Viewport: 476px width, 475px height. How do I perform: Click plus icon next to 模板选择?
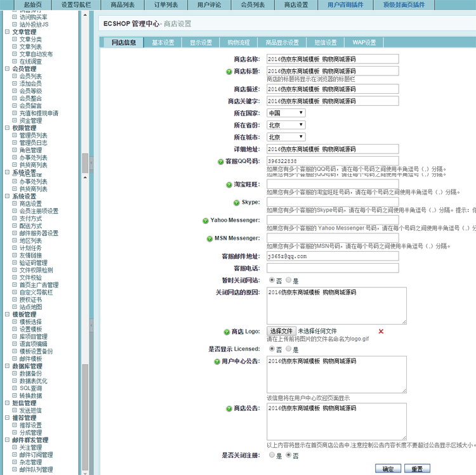pyautogui.click(x=14, y=322)
